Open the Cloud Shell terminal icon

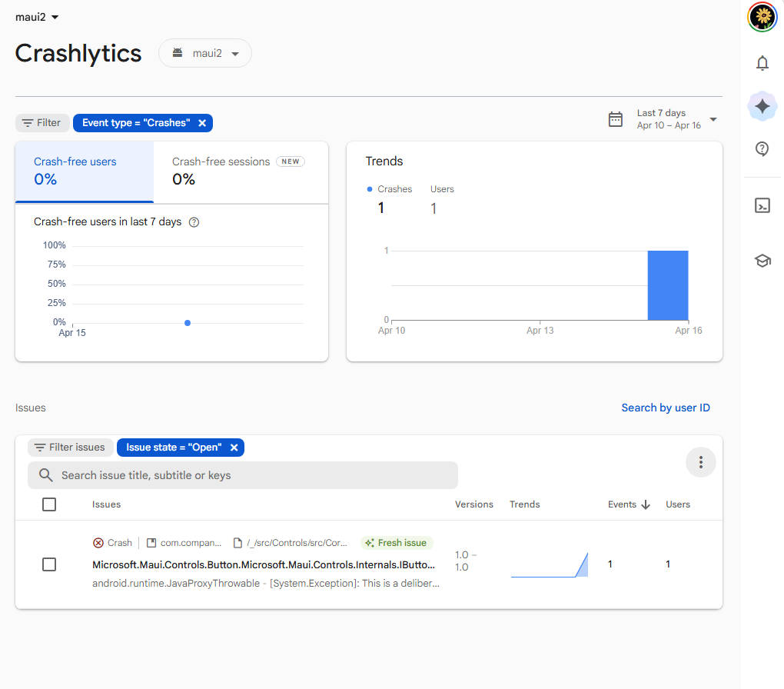click(x=762, y=205)
